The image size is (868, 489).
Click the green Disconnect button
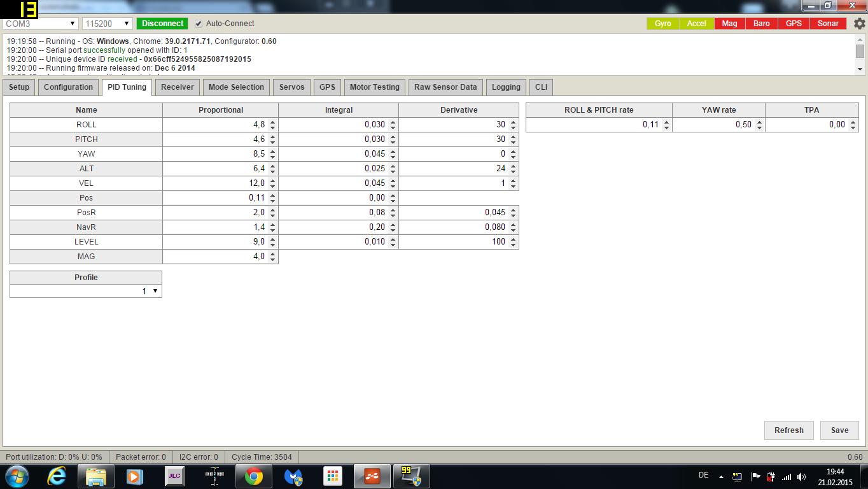pyautogui.click(x=162, y=24)
